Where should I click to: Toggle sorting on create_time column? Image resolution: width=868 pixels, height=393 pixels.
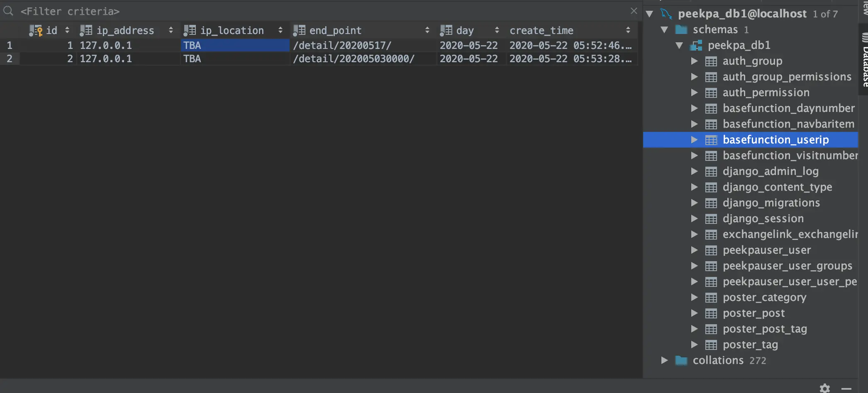click(628, 30)
